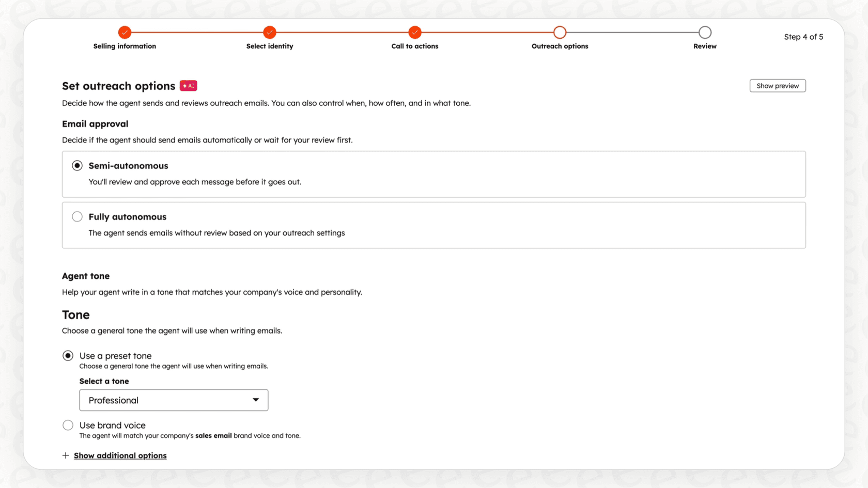Click the plus icon beside Show additional options
This screenshot has height=488, width=868.
[66, 455]
